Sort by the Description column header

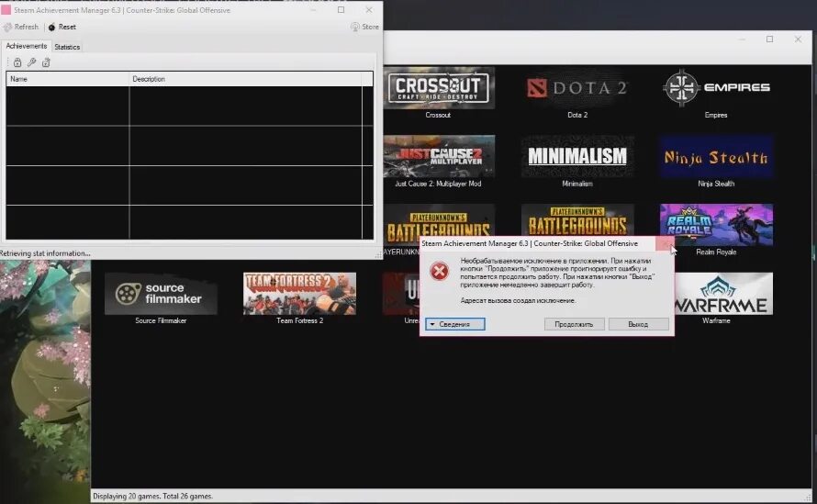[245, 79]
